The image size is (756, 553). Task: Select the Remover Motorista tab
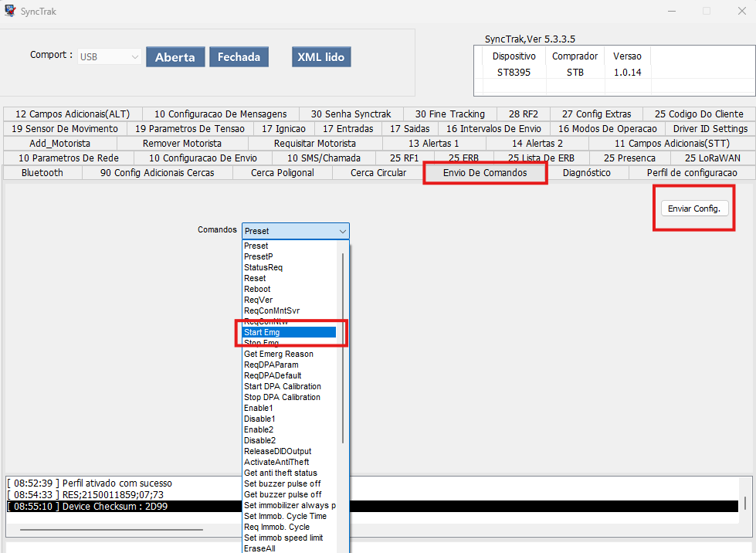click(182, 144)
